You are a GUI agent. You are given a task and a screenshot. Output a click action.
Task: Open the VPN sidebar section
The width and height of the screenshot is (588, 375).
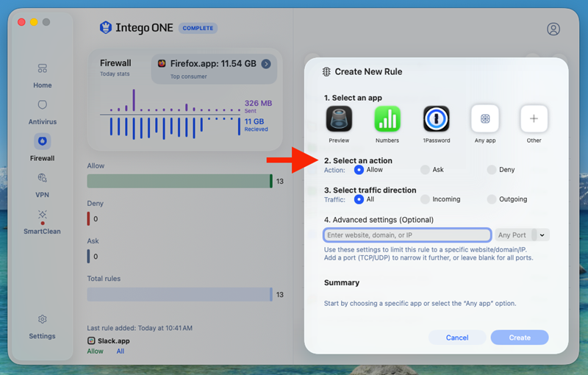(x=43, y=185)
